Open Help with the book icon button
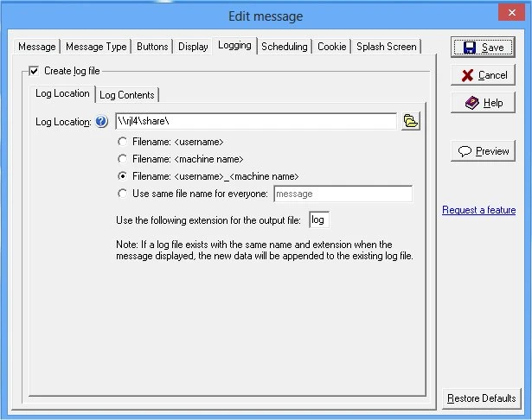532x420 pixels. 483,103
